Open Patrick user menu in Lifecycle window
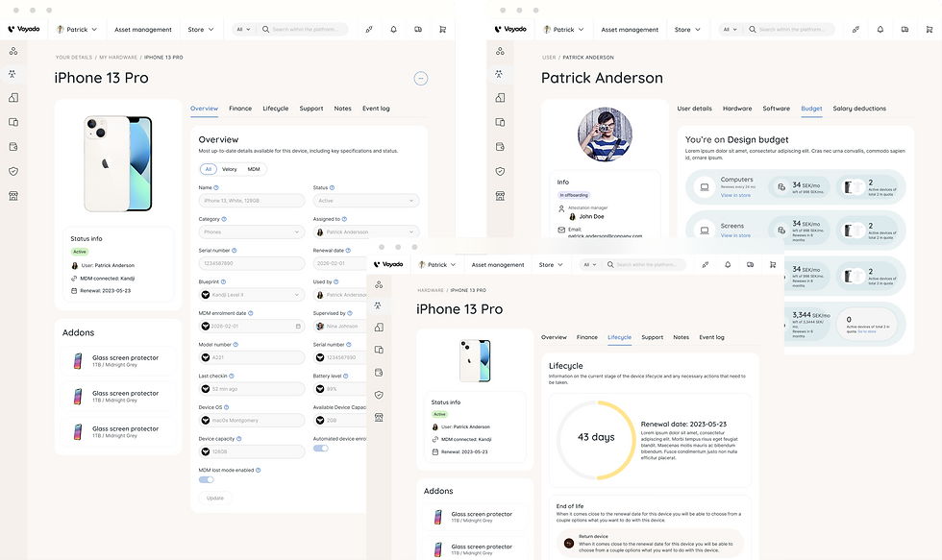Image resolution: width=942 pixels, height=560 pixels. [x=436, y=264]
